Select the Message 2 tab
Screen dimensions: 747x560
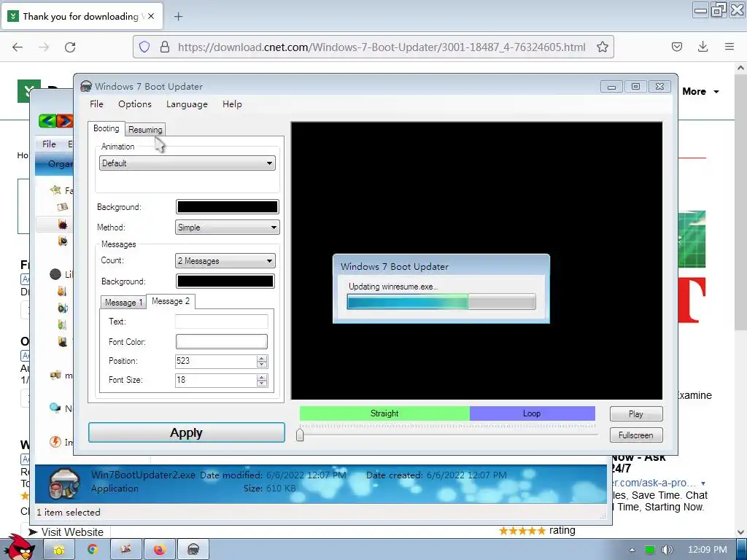(171, 301)
